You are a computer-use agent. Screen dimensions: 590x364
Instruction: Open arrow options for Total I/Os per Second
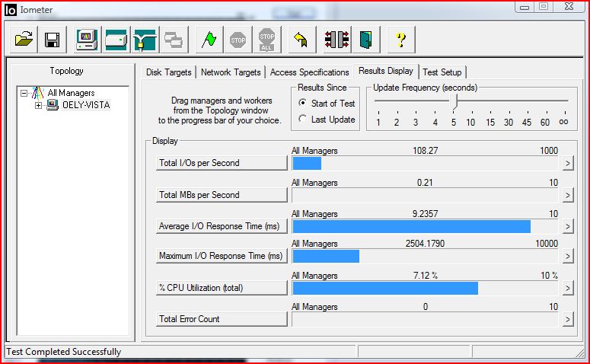pyautogui.click(x=567, y=163)
